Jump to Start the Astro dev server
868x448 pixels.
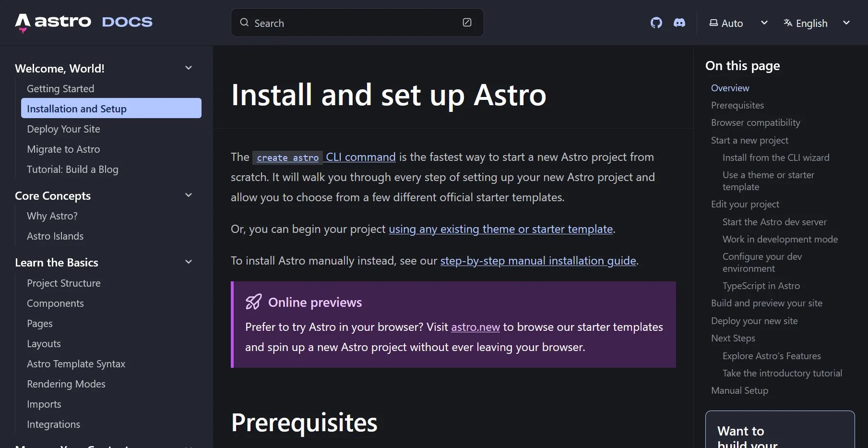pyautogui.click(x=774, y=222)
